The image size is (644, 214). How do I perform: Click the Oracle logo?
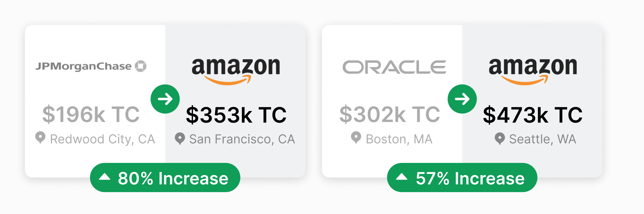(394, 67)
